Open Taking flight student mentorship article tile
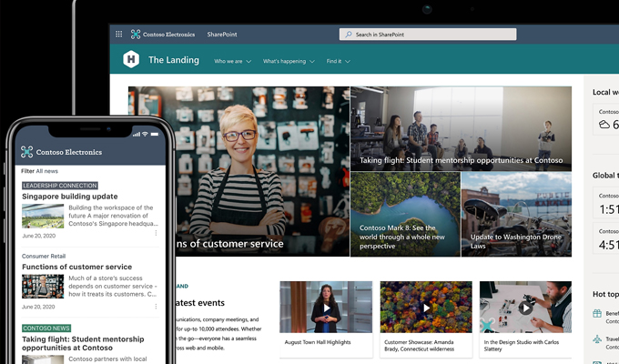This screenshot has height=364, width=619. pyautogui.click(x=461, y=128)
